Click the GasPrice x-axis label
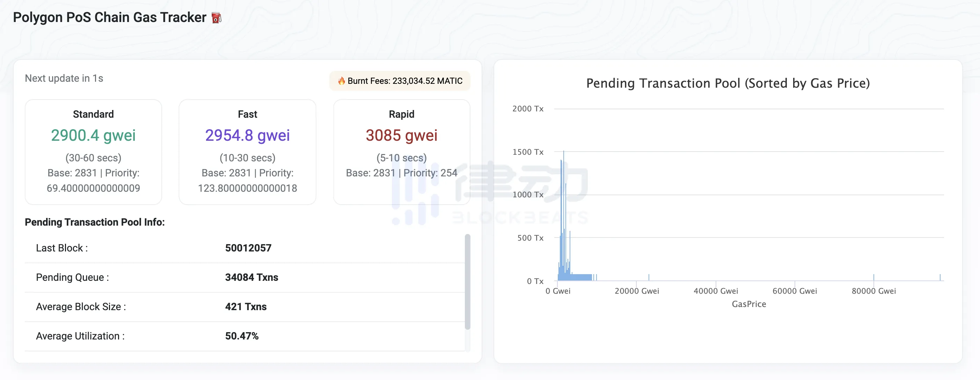Viewport: 980px width, 380px height. [749, 304]
